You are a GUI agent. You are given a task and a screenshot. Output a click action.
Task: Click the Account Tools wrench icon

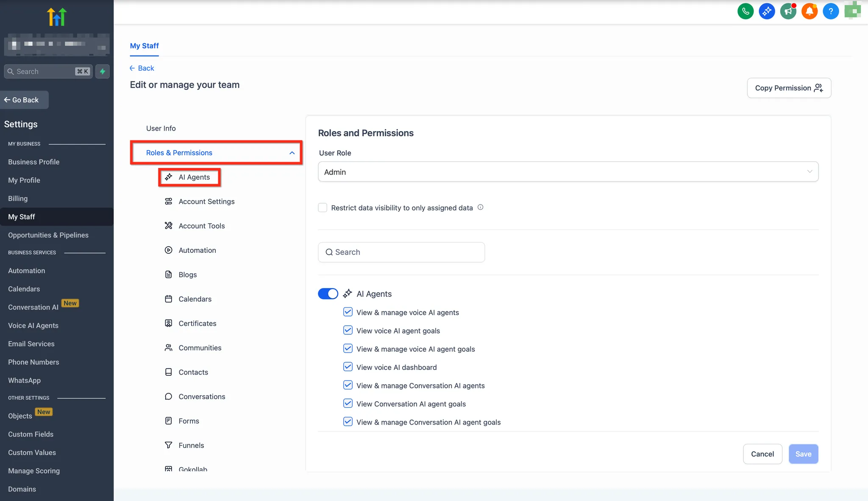point(168,226)
